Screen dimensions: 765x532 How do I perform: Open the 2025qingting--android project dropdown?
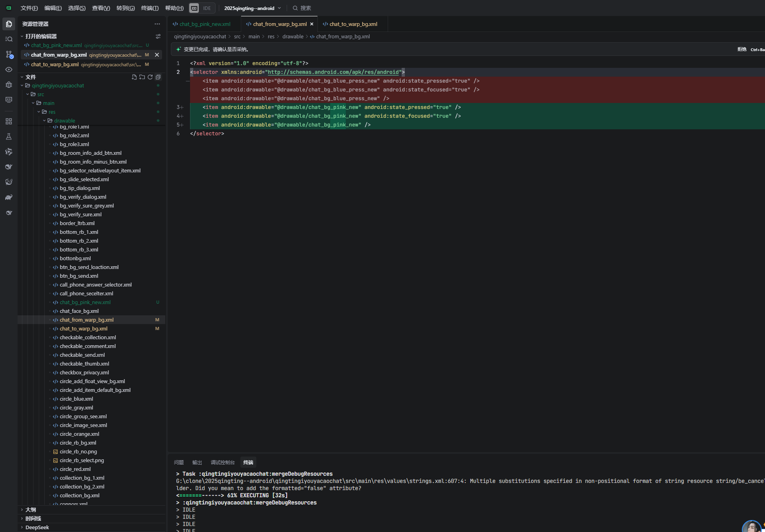pos(252,8)
